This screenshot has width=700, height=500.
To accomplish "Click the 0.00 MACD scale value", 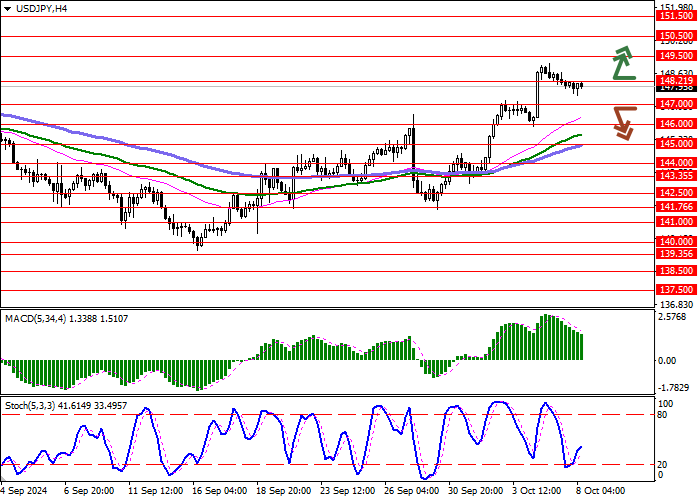I will (x=667, y=361).
